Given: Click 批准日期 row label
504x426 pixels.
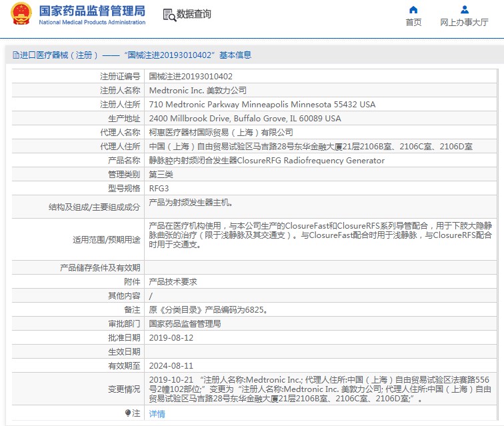Looking at the screenshot, I should (x=124, y=338).
